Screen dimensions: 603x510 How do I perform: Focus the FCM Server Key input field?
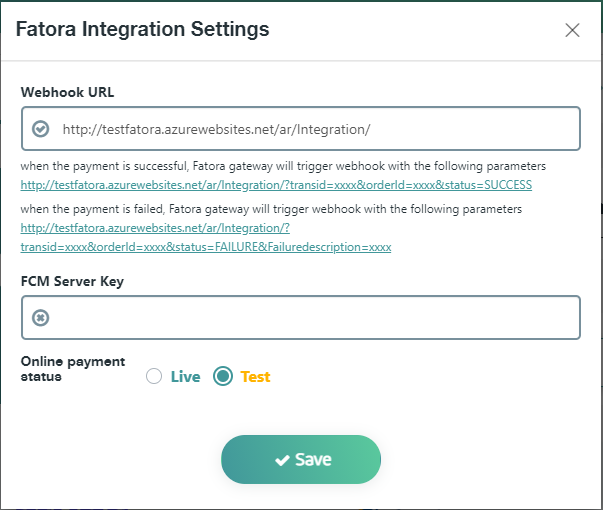point(301,317)
